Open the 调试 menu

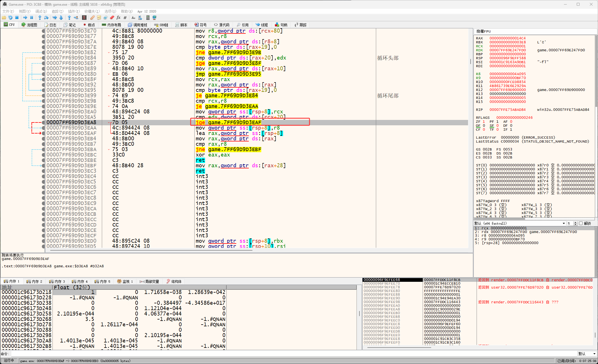click(x=41, y=11)
